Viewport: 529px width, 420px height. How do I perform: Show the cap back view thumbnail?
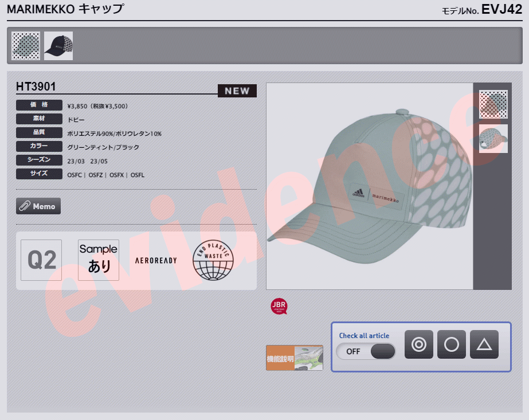pos(493,139)
